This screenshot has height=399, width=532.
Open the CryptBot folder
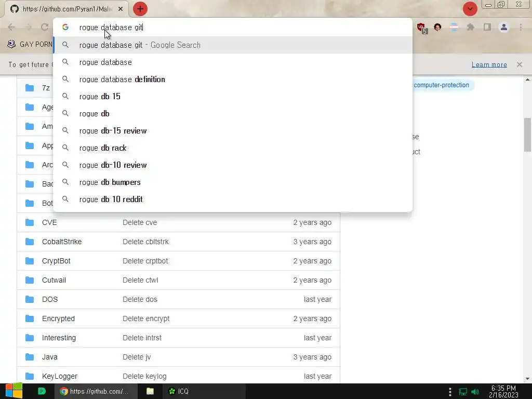(56, 261)
